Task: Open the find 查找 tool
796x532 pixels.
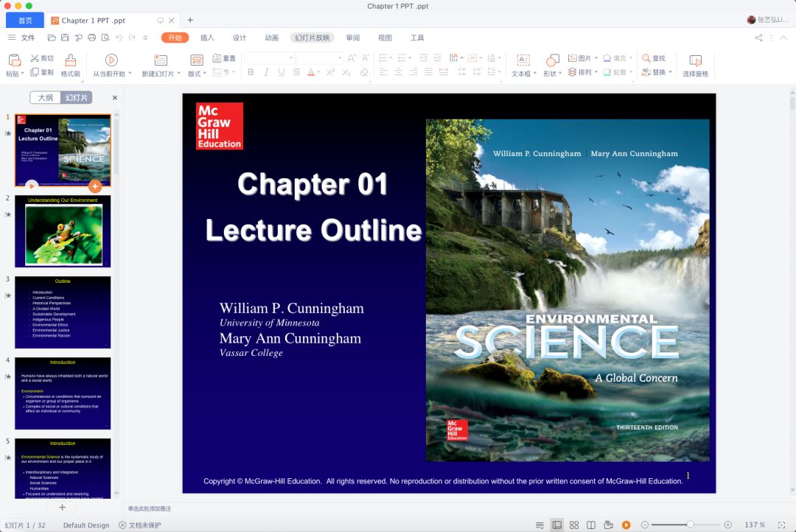Action: tap(653, 58)
